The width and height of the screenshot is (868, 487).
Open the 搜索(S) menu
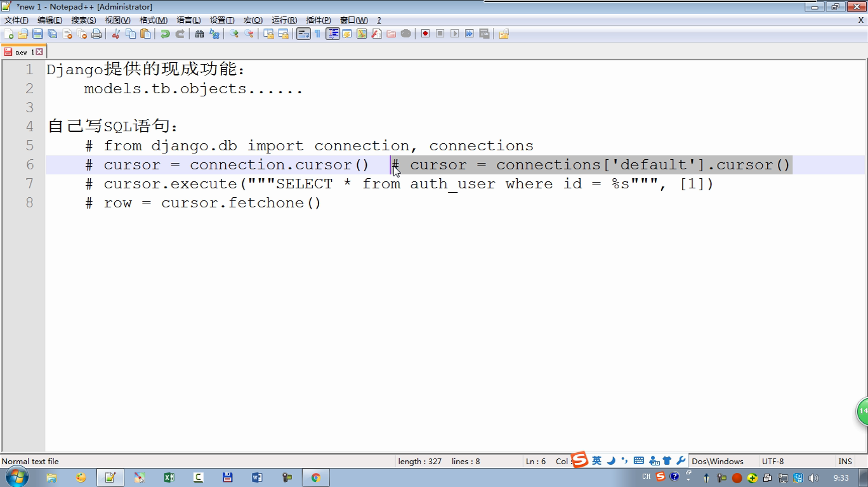pos(83,20)
